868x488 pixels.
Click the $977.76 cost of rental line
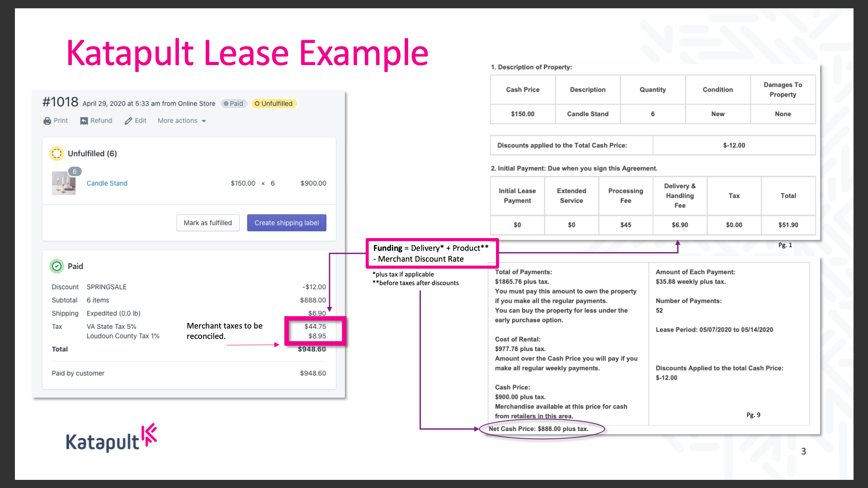pos(520,349)
